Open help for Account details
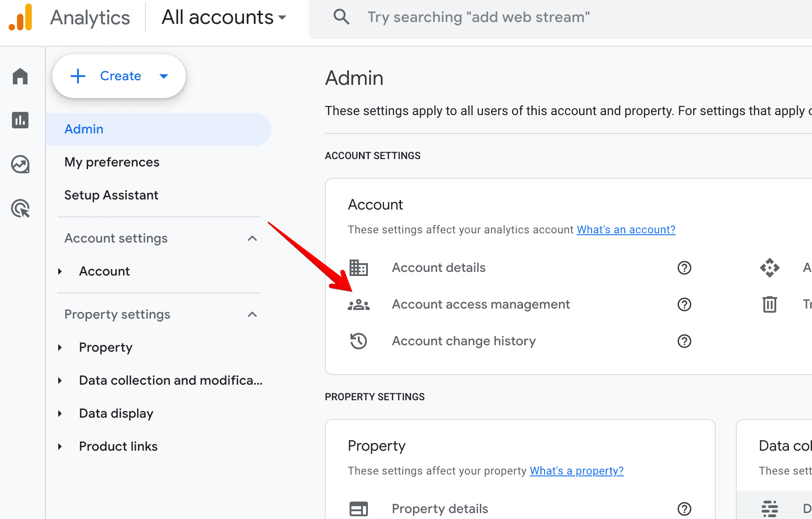This screenshot has width=812, height=519. click(684, 268)
